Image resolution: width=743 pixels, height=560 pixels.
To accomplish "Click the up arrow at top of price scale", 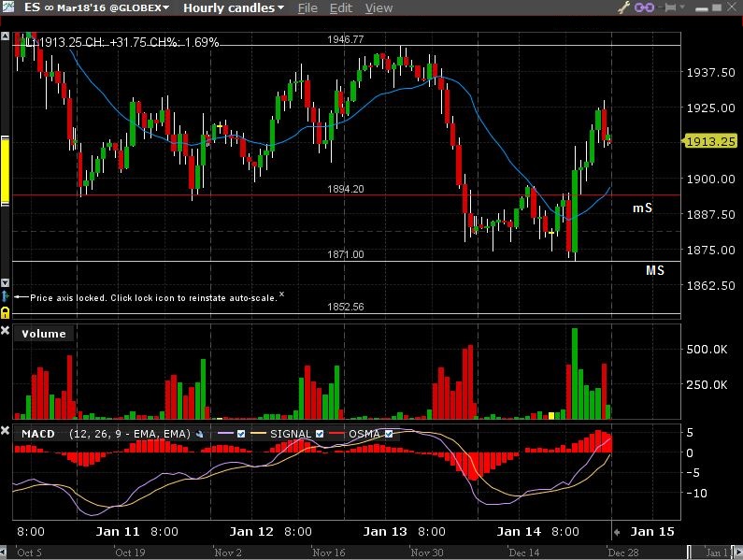I will pos(5,37).
